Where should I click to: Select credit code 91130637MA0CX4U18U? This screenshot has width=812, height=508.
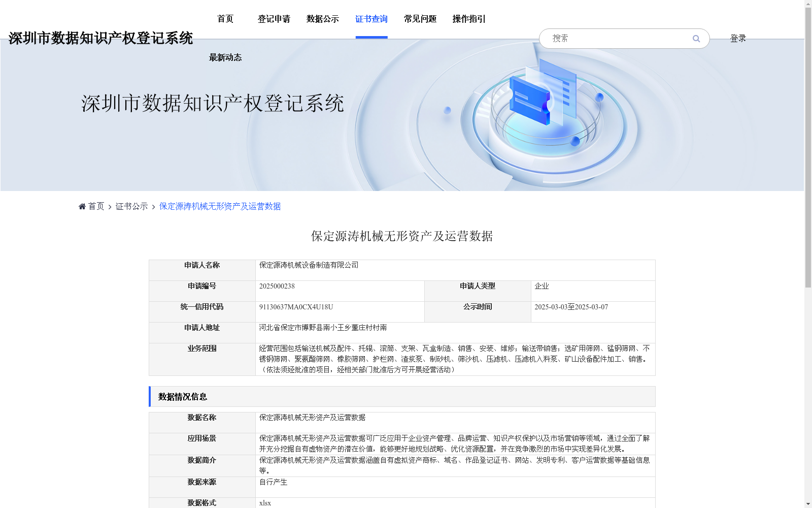pyautogui.click(x=296, y=307)
